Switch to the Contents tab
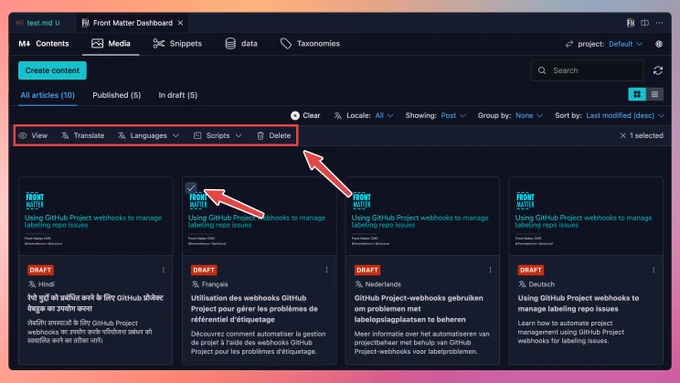This screenshot has width=680, height=383. pyautogui.click(x=44, y=44)
